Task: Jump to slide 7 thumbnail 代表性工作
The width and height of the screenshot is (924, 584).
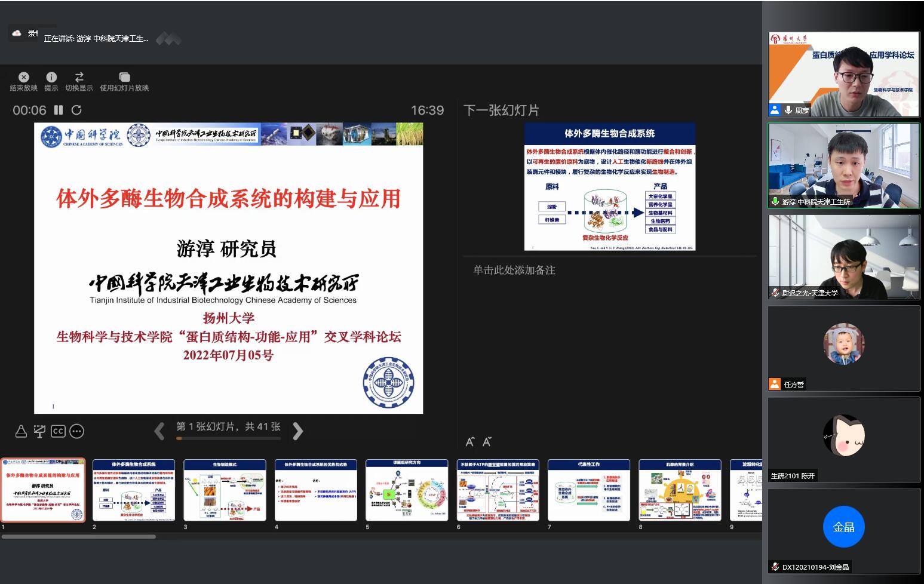Action: [x=588, y=490]
